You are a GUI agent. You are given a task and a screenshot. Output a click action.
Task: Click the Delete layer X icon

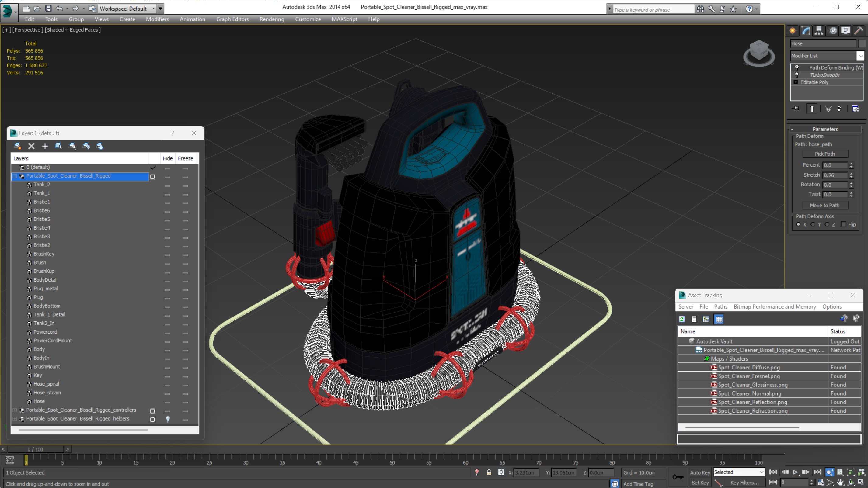31,146
